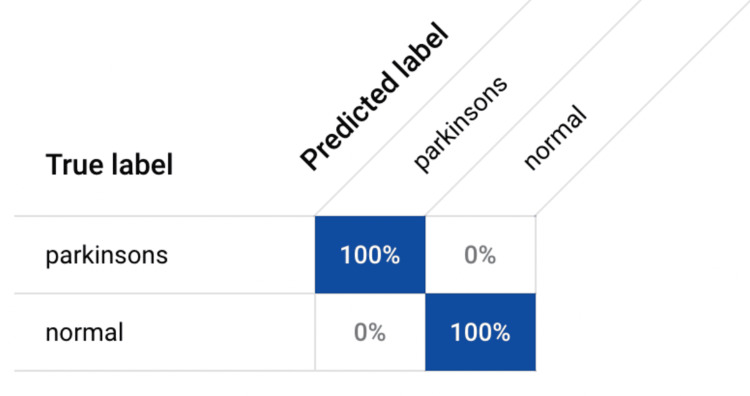Click the white '100%' text in bottom row
The width and height of the screenshot is (750, 396).
point(480,332)
